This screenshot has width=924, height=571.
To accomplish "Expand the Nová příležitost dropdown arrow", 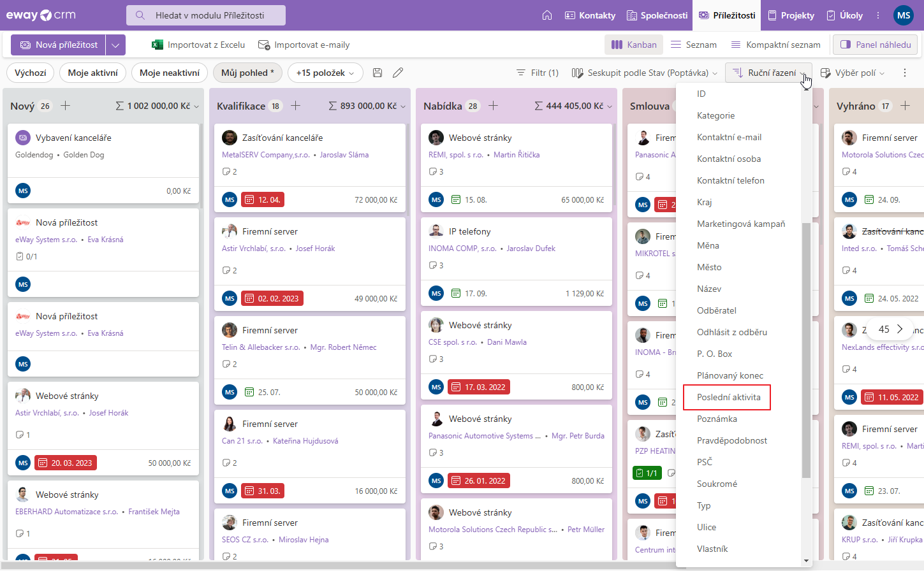I will [x=115, y=45].
